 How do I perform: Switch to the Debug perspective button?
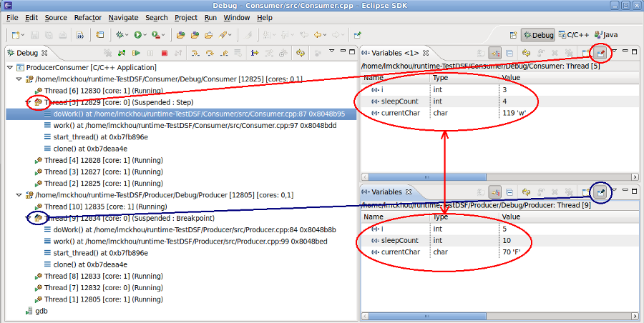click(538, 35)
